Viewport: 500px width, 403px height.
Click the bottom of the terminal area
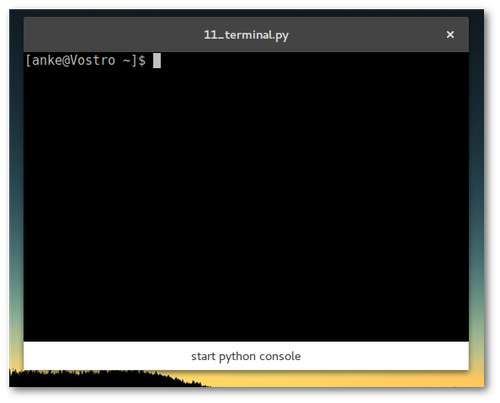(246, 333)
